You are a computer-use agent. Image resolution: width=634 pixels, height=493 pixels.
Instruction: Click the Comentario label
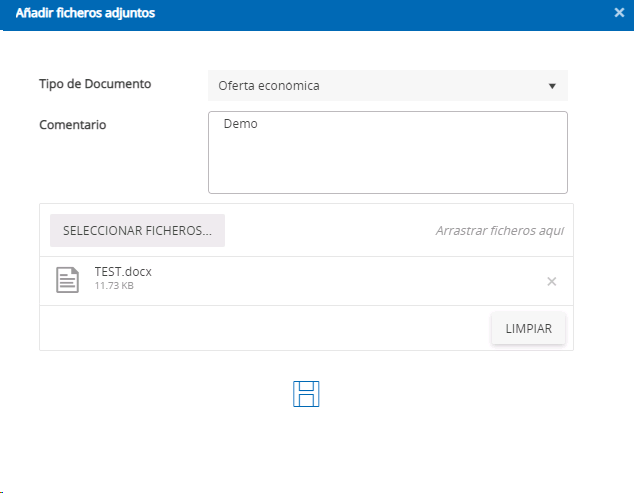[x=73, y=125]
